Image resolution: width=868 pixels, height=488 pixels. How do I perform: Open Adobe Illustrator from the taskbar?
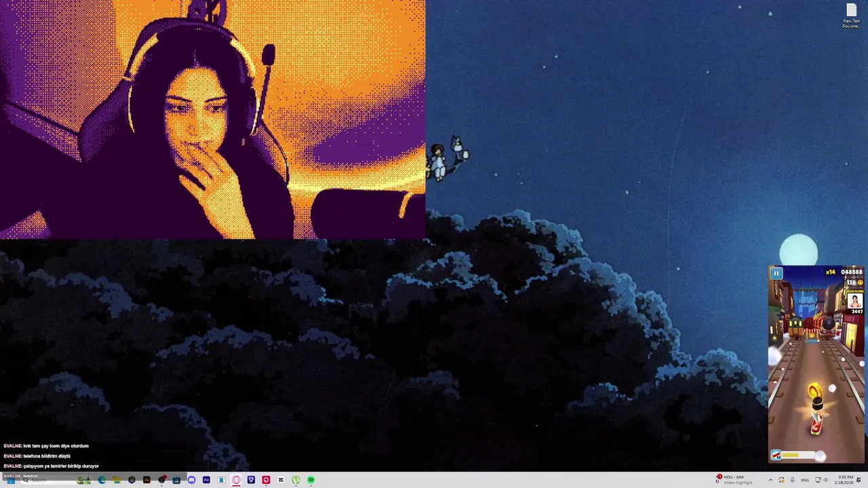(x=146, y=480)
